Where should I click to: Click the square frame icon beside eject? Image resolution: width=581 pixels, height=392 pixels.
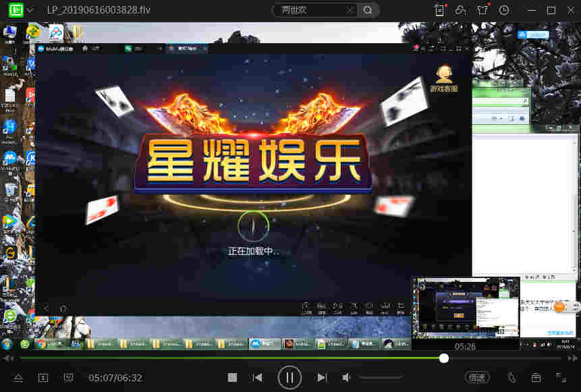click(43, 378)
